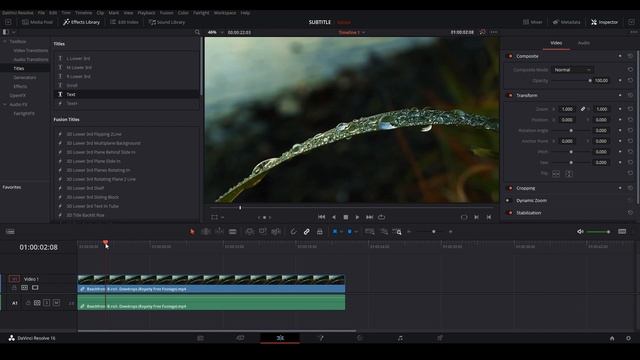Click the Insert Clip icon
640x360 pixels.
pos(249,232)
